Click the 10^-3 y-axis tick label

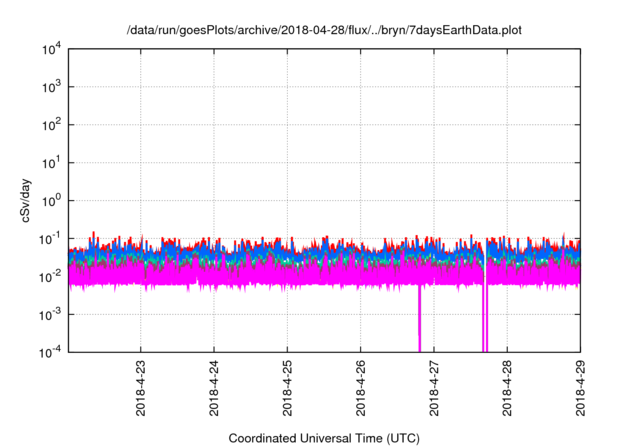[x=50, y=314]
